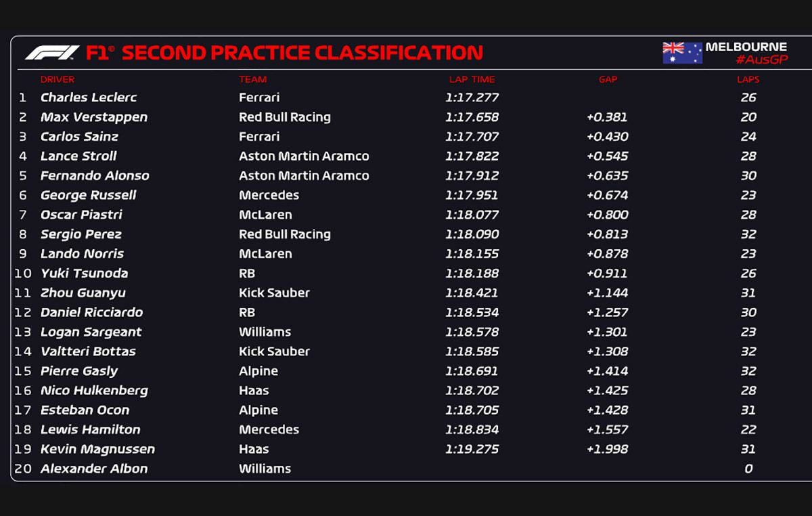This screenshot has width=812, height=516.
Task: Click the DRIVER column header
Action: pyautogui.click(x=58, y=79)
